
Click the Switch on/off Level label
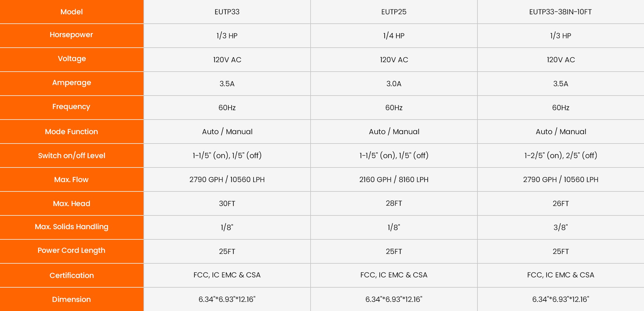(71, 155)
